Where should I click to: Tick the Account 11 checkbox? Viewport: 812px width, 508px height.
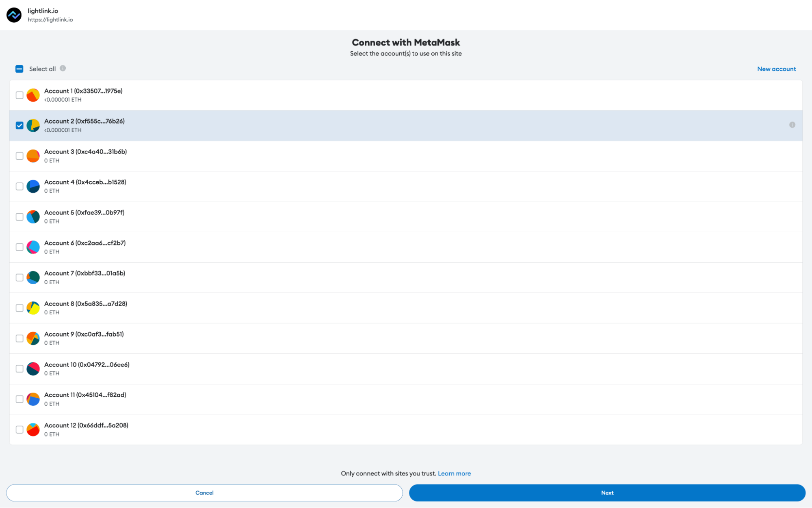(x=19, y=399)
